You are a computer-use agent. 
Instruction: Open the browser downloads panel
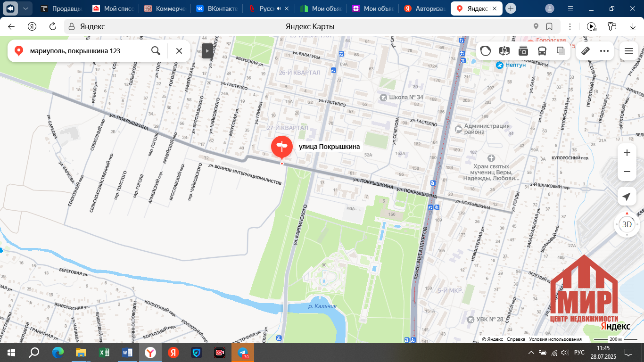point(633,26)
